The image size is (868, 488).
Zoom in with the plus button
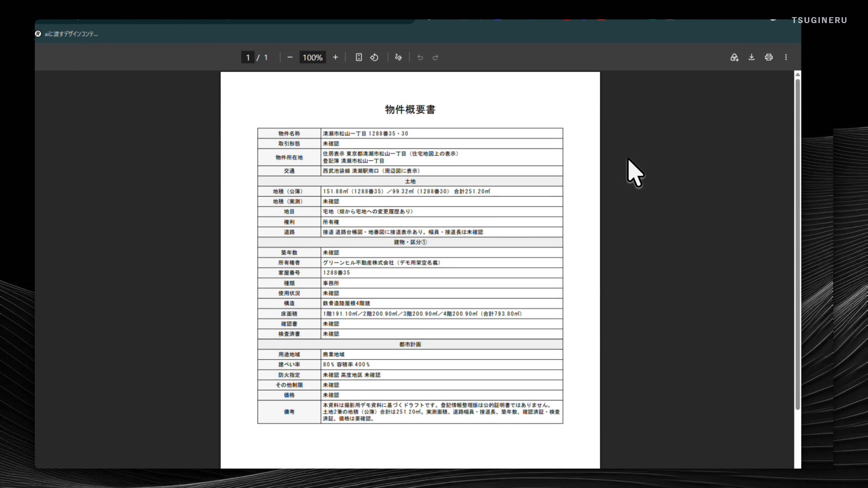[335, 57]
